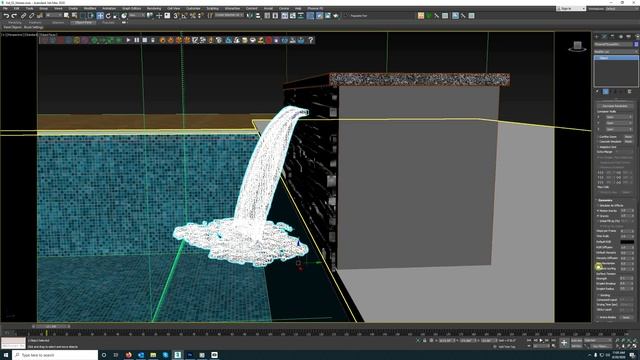
Task: Open Container Walls X dropdown
Action: coord(619,117)
